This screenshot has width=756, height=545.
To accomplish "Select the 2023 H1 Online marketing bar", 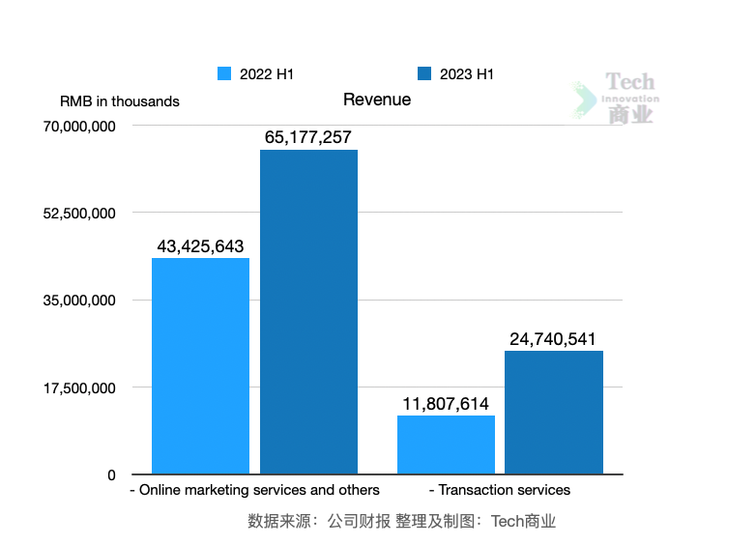I will tap(308, 311).
